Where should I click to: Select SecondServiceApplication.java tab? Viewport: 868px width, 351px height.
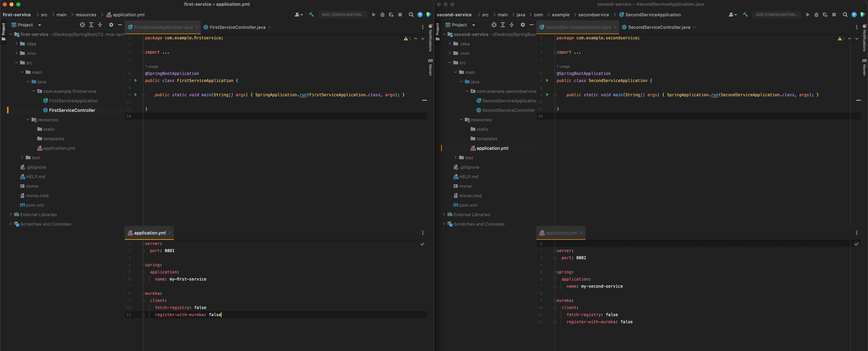click(x=578, y=27)
